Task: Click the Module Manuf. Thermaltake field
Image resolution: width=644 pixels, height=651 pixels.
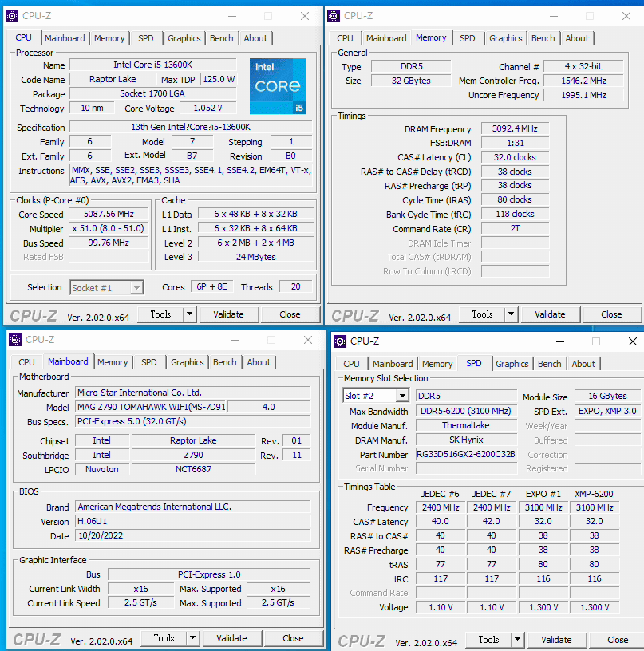Action: 466,425
